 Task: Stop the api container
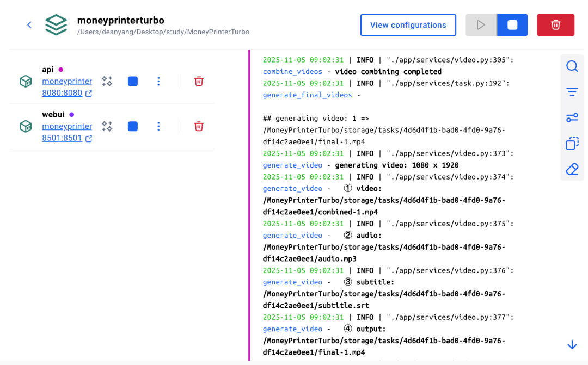pos(133,81)
